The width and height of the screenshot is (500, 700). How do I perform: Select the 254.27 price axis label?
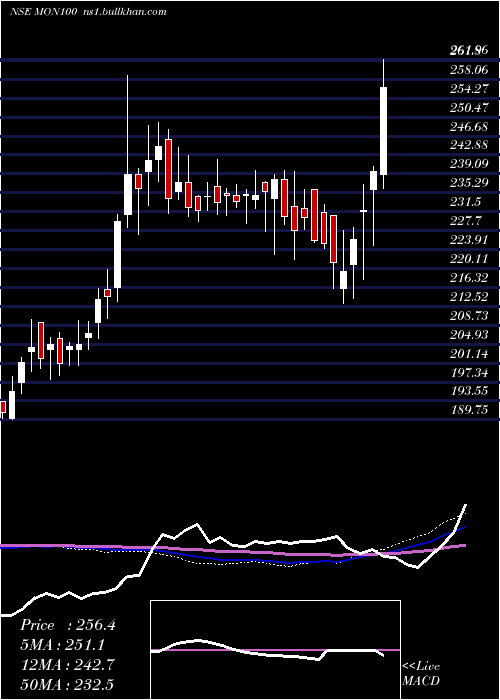(x=468, y=88)
